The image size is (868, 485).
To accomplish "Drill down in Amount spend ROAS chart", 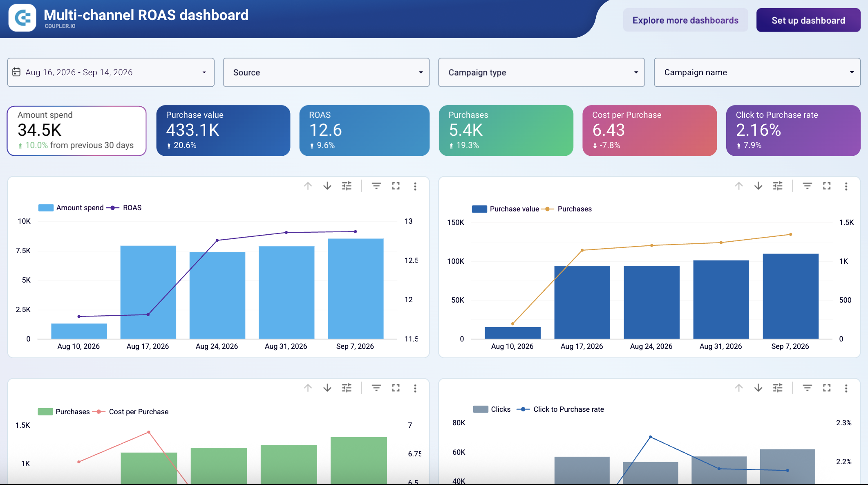I will click(327, 186).
